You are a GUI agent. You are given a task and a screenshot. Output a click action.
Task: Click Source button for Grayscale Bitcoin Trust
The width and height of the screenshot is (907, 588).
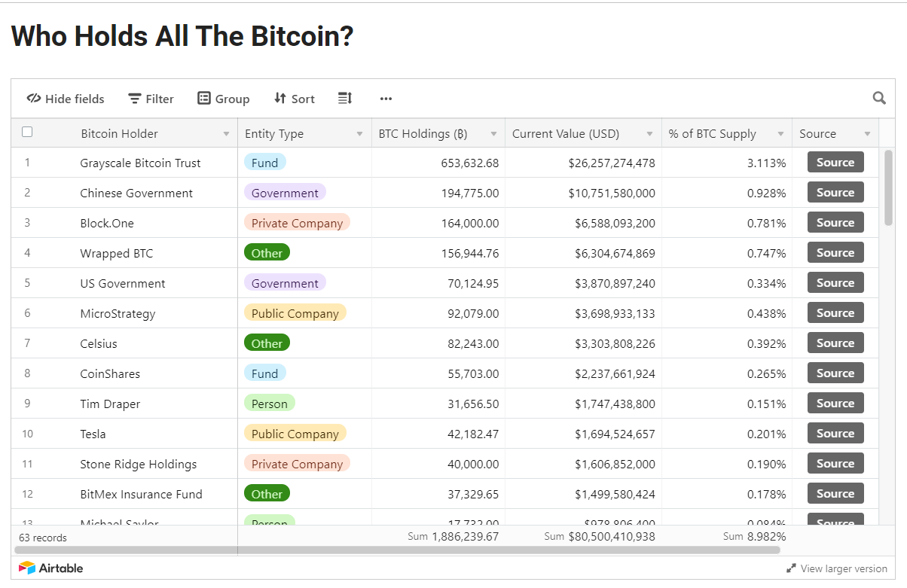click(x=835, y=162)
